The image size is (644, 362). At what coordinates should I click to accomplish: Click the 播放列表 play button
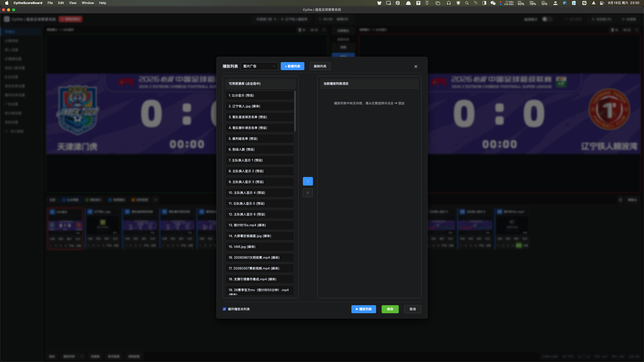[x=364, y=309]
